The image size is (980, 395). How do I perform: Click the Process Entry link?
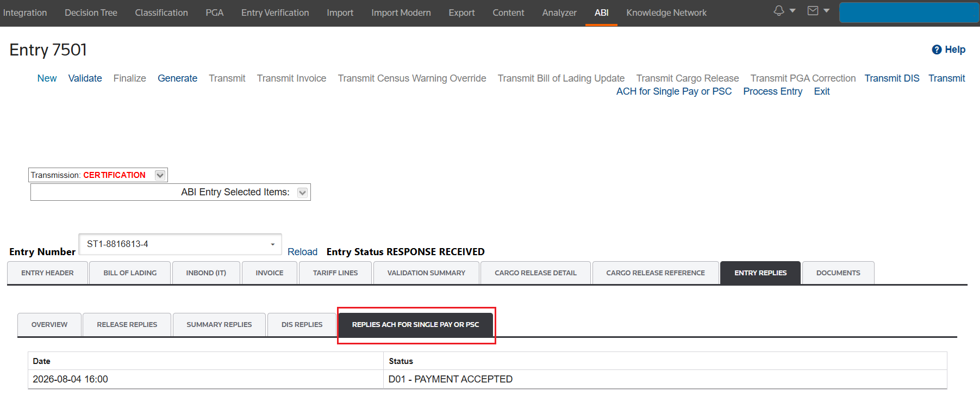click(x=772, y=91)
